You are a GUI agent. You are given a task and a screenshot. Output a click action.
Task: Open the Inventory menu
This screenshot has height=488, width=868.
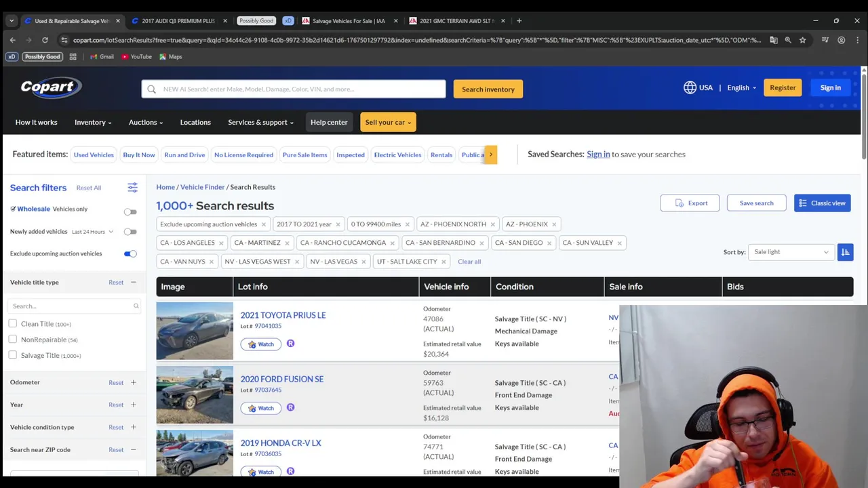click(93, 122)
